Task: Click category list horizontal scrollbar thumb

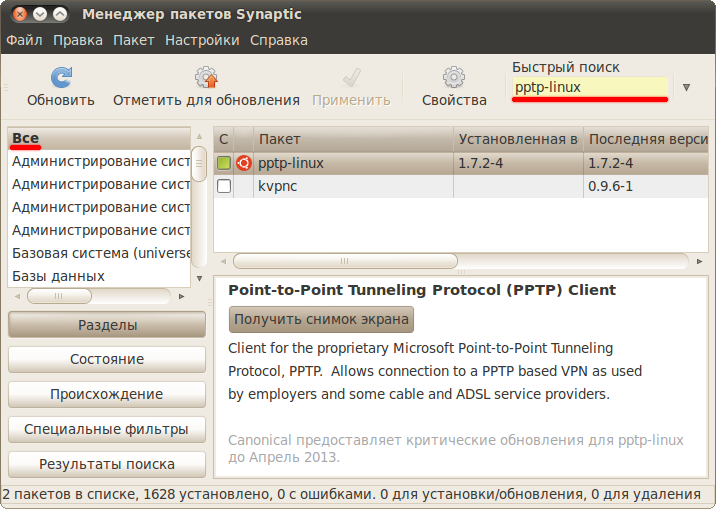Action: (59, 296)
